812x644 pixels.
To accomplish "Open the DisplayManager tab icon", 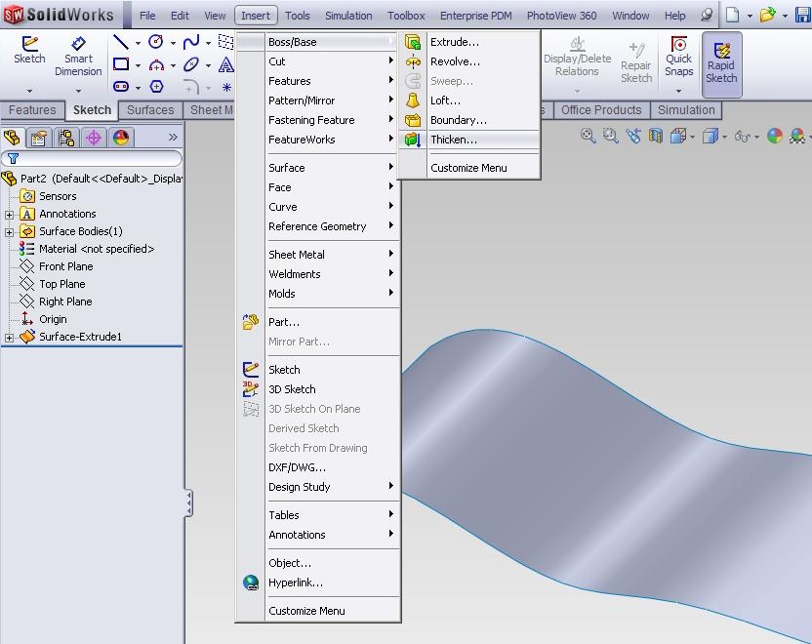I will [121, 138].
